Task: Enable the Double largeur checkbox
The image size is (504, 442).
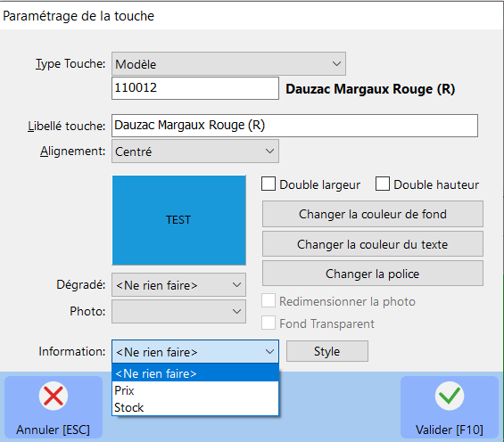Action: click(x=269, y=184)
